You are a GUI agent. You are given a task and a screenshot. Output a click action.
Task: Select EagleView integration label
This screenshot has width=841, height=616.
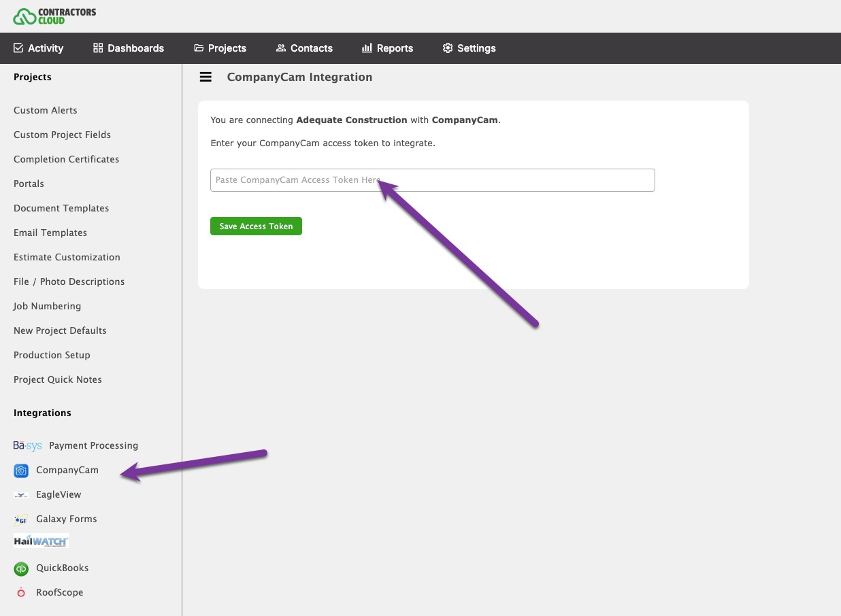click(x=59, y=495)
